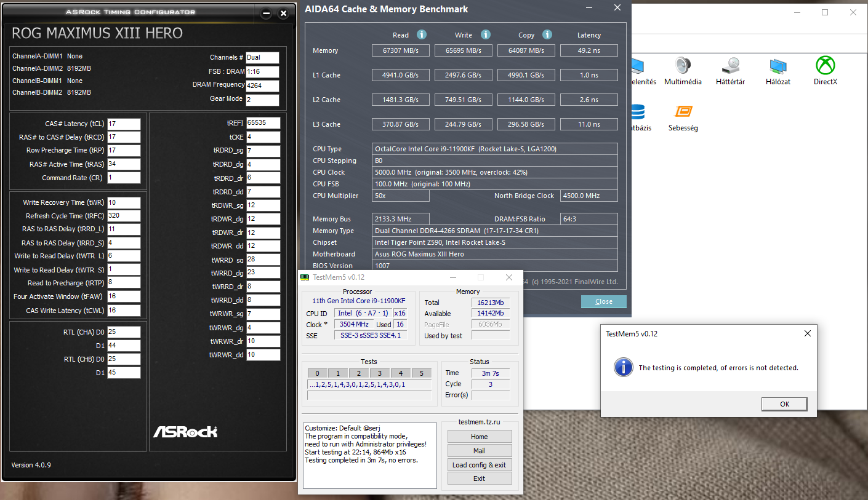Click the CAS Write Latency (tCWL) field
Image resolution: width=868 pixels, height=500 pixels.
tap(124, 311)
